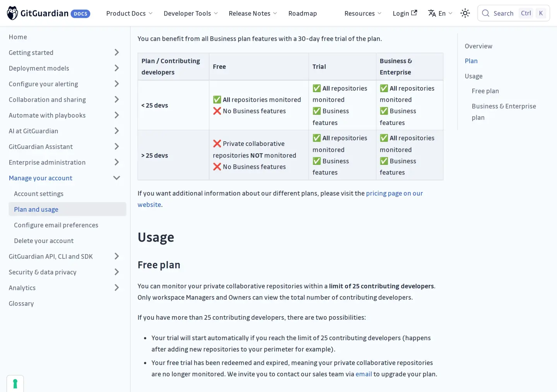The height and width of the screenshot is (392, 557).
Task: Go to the Roadmap page
Action: pyautogui.click(x=302, y=13)
